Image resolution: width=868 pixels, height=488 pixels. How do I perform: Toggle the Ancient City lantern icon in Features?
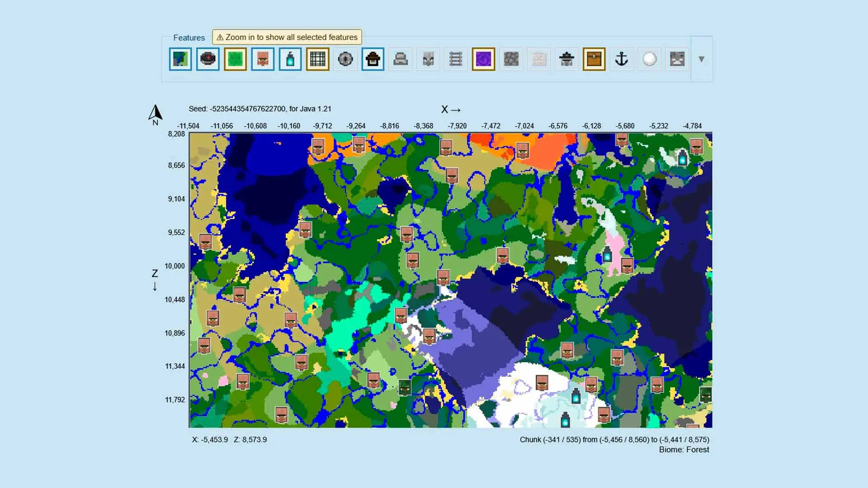290,59
